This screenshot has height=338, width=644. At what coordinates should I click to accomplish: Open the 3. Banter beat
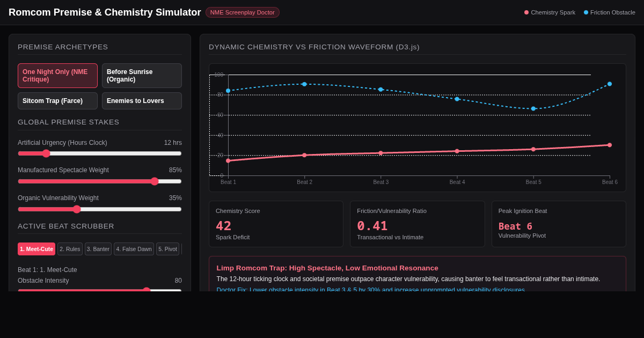click(x=98, y=249)
